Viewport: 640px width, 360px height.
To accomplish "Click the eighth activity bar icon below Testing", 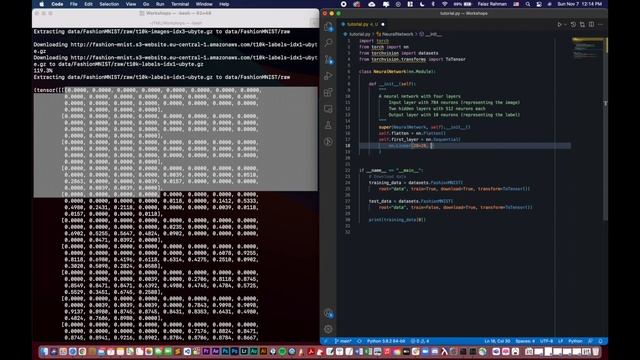I will pyautogui.click(x=329, y=142).
